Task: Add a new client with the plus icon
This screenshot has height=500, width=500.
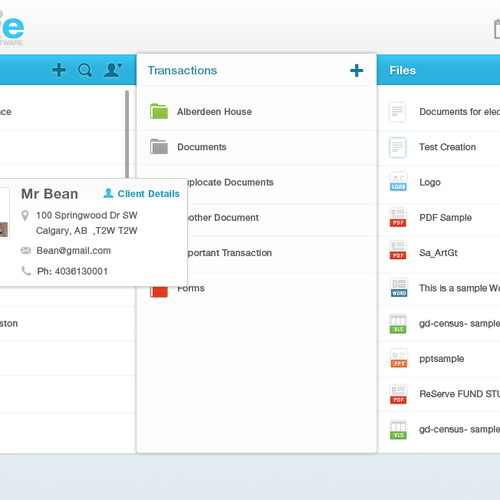Action: [59, 70]
